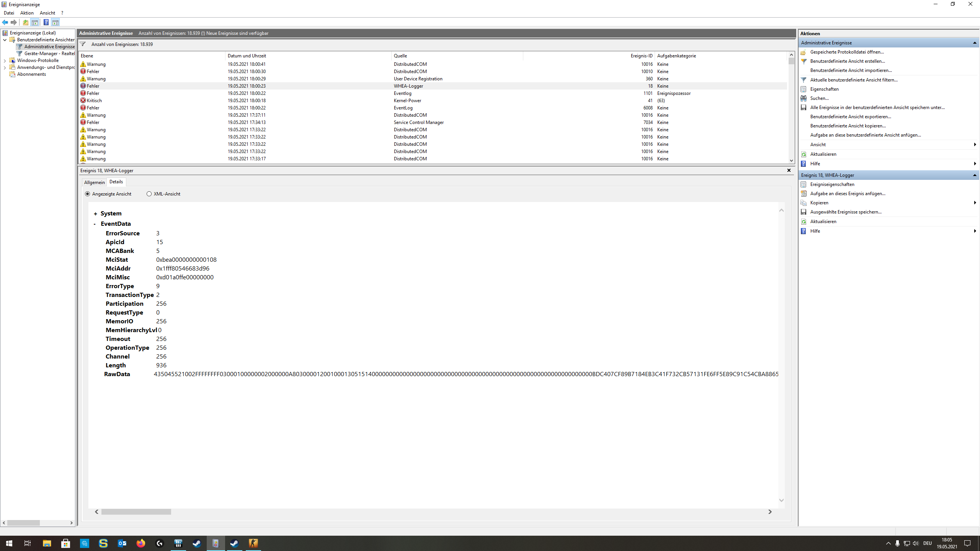Open Steam from the taskbar
Screen dimensions: 980x551
[197, 543]
